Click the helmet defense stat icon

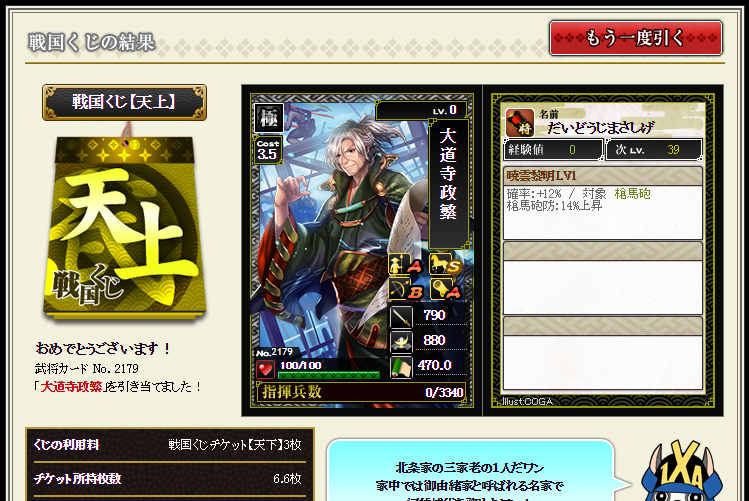(x=401, y=342)
